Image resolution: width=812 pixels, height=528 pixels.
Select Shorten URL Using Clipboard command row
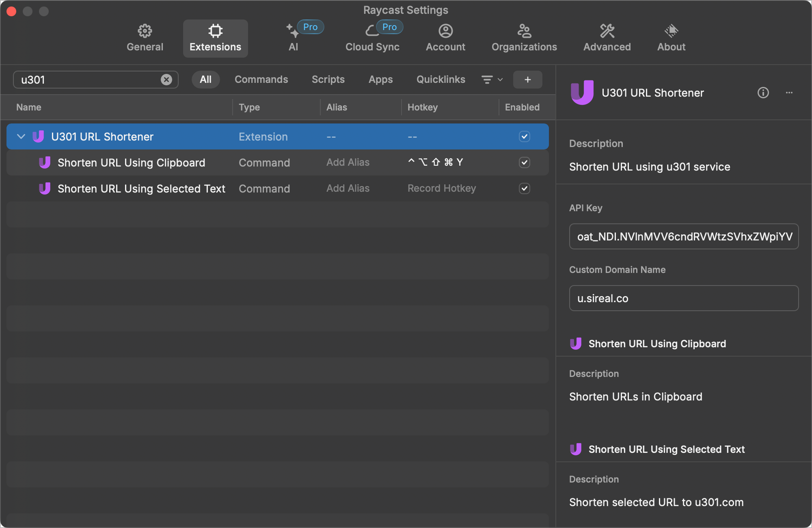(278, 162)
